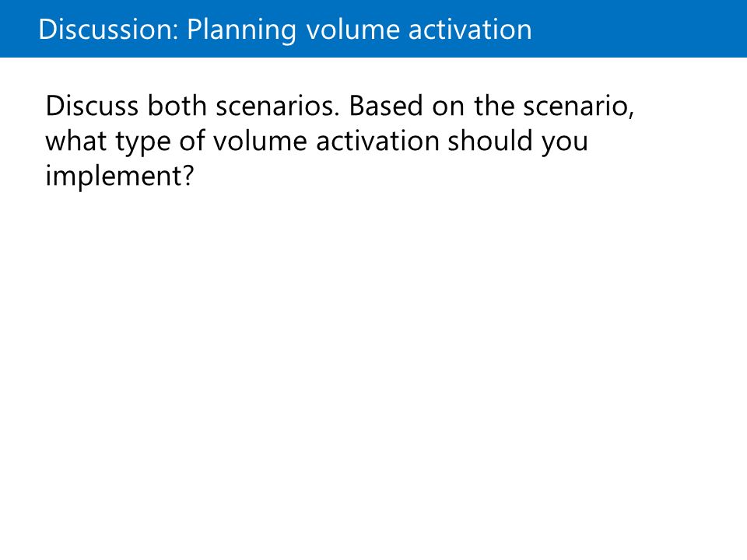
Task: Click the word 'activation' in the body paragraph
Action: tap(377, 141)
